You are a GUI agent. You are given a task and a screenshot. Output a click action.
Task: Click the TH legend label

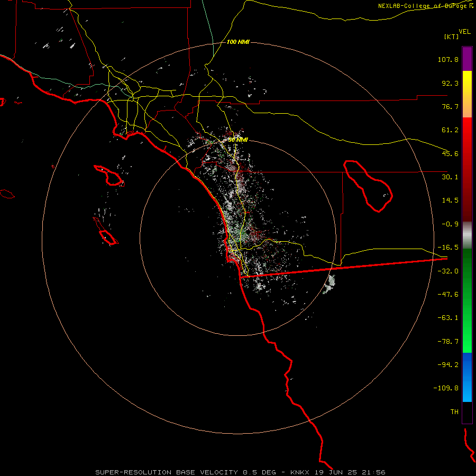point(454,411)
